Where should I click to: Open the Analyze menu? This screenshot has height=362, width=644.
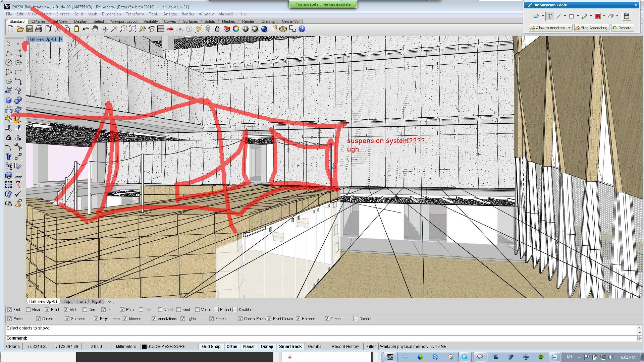tap(170, 14)
